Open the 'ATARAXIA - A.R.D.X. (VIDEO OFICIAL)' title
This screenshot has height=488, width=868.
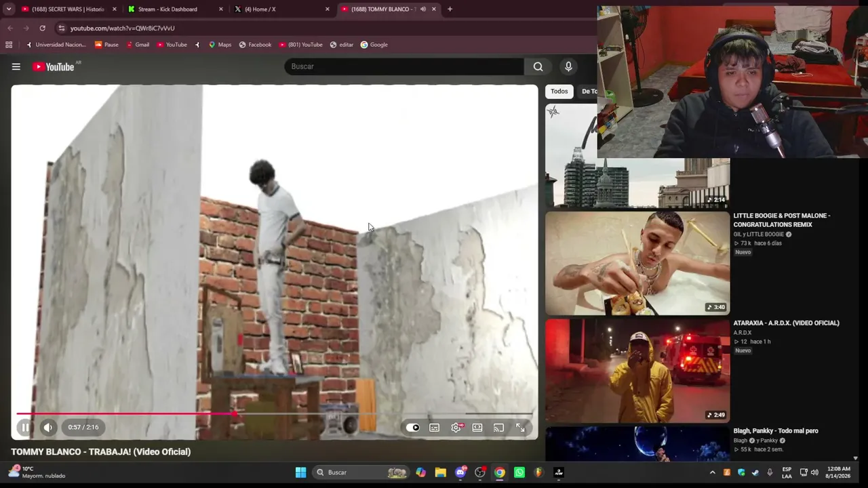pyautogui.click(x=787, y=323)
